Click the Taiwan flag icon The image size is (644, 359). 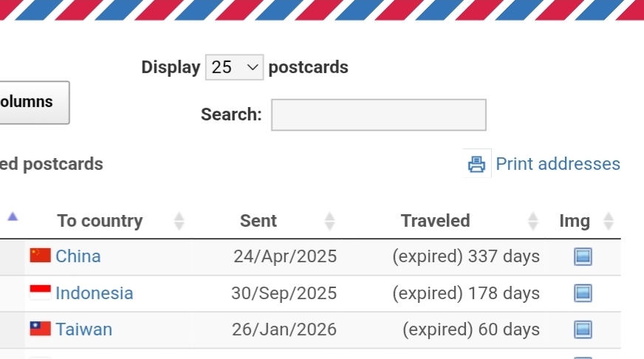(x=40, y=329)
